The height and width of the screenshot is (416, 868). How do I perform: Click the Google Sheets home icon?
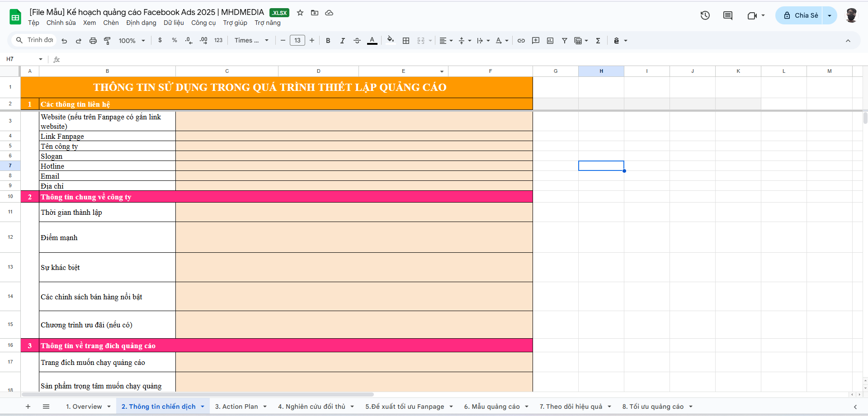[x=15, y=17]
